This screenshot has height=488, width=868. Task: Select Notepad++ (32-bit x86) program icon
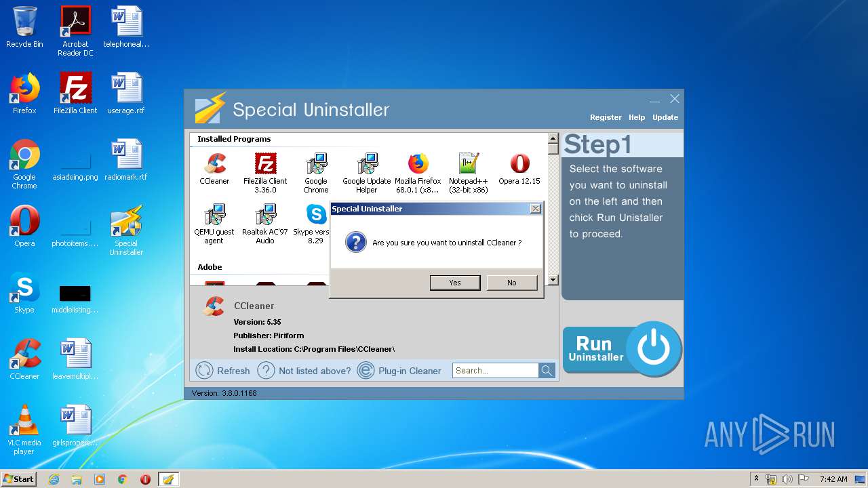point(469,173)
